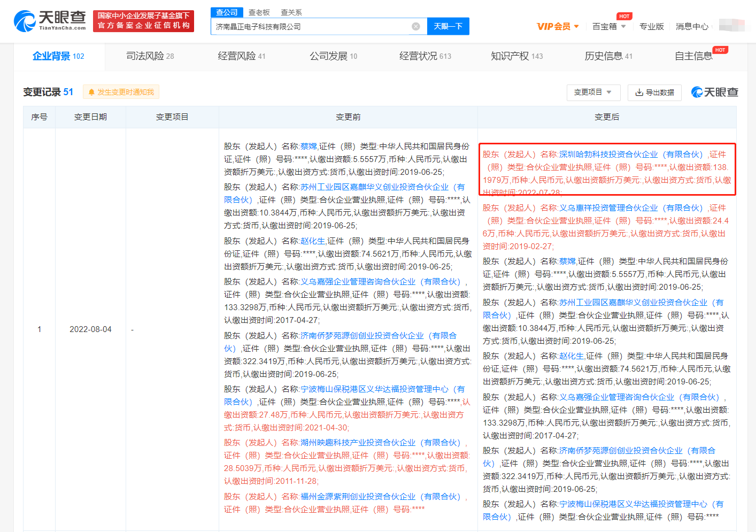Screen dimensions: 756x532
Task: Open 深圳哈勃科技投资合伙企业 link
Action: [631, 154]
